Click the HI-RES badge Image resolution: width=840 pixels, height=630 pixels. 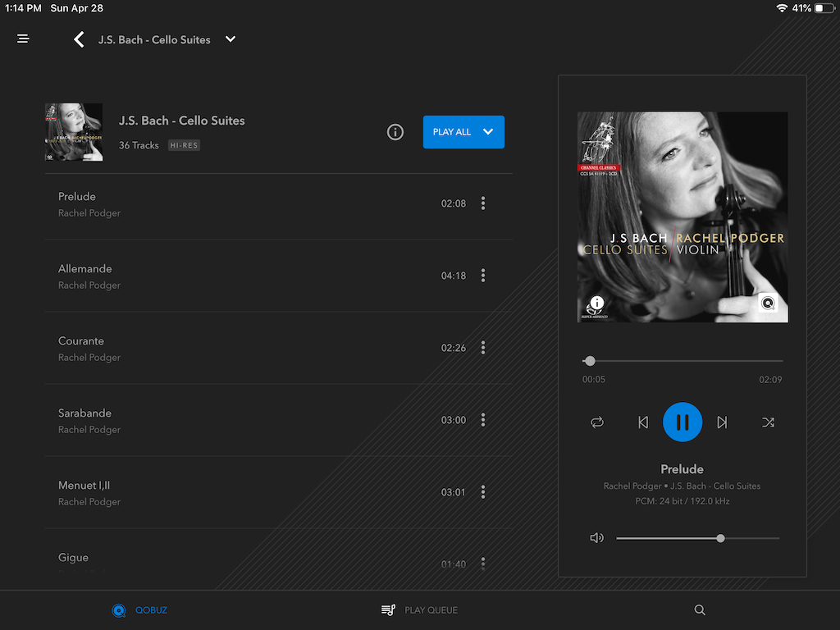tap(184, 145)
